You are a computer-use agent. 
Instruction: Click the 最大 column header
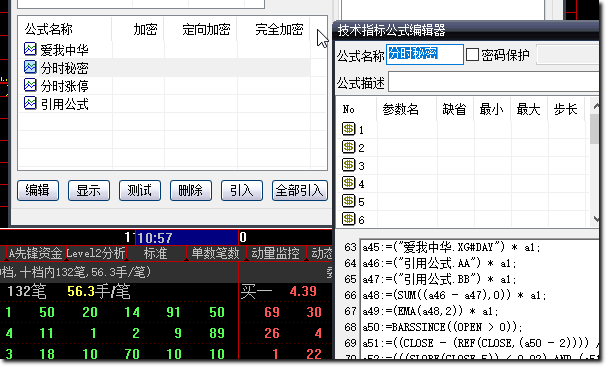point(529,109)
